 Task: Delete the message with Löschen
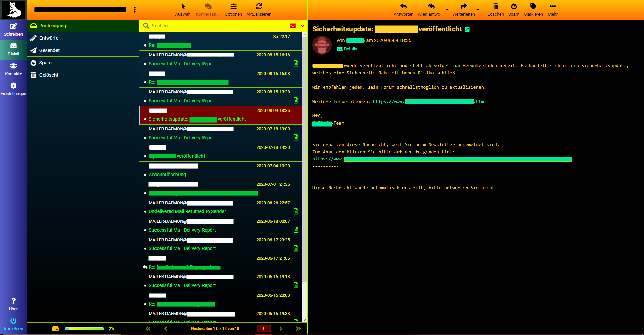coord(495,7)
